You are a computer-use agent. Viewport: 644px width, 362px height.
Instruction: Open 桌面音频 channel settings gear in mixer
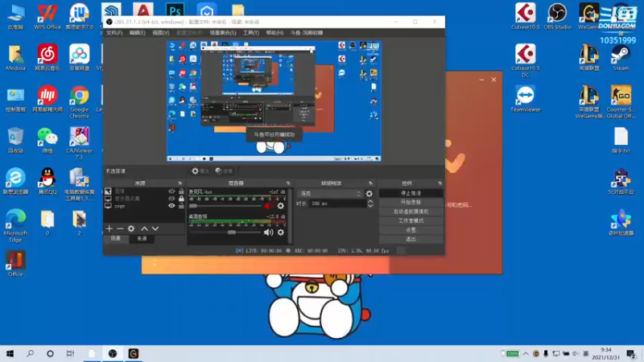[280, 232]
